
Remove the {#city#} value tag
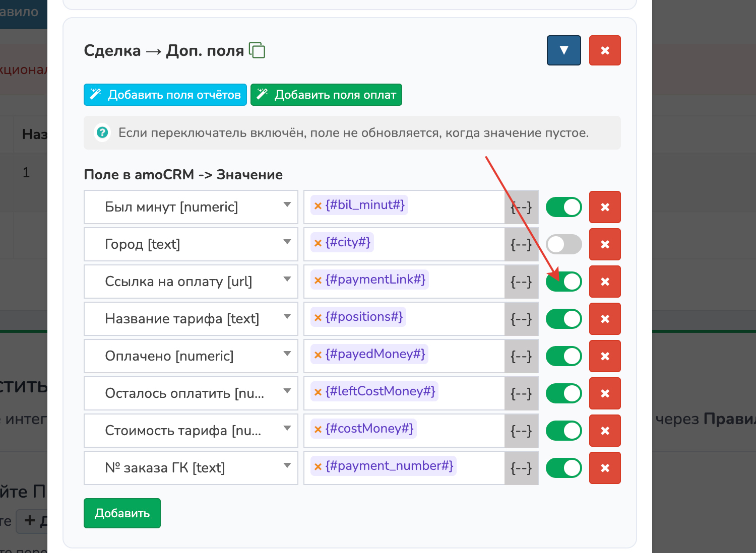tap(318, 243)
